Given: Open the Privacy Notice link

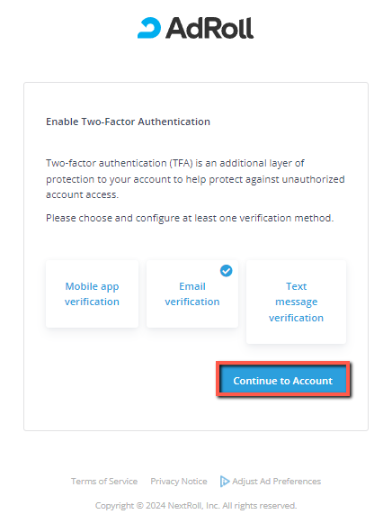Looking at the screenshot, I should click(x=179, y=481).
